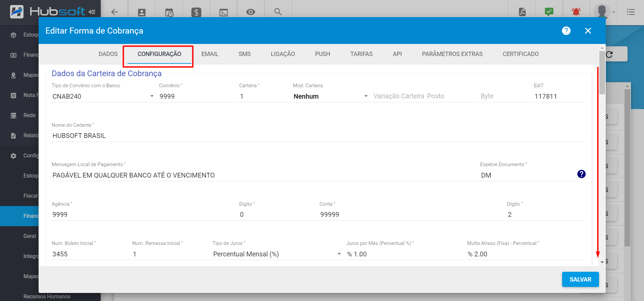
Task: Edit the Juros por Mês percentual field
Action: [x=405, y=254]
